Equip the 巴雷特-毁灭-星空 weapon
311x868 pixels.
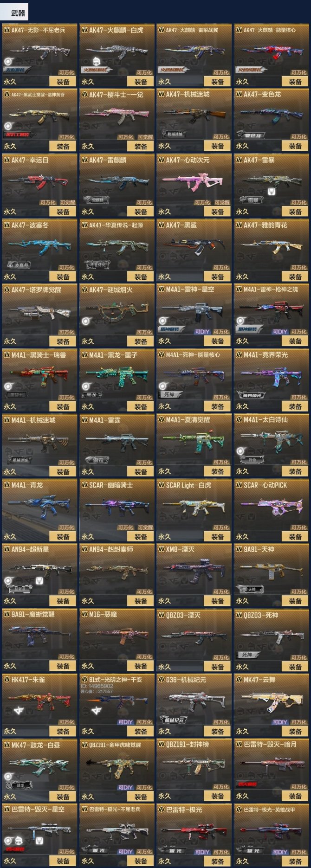point(63,861)
